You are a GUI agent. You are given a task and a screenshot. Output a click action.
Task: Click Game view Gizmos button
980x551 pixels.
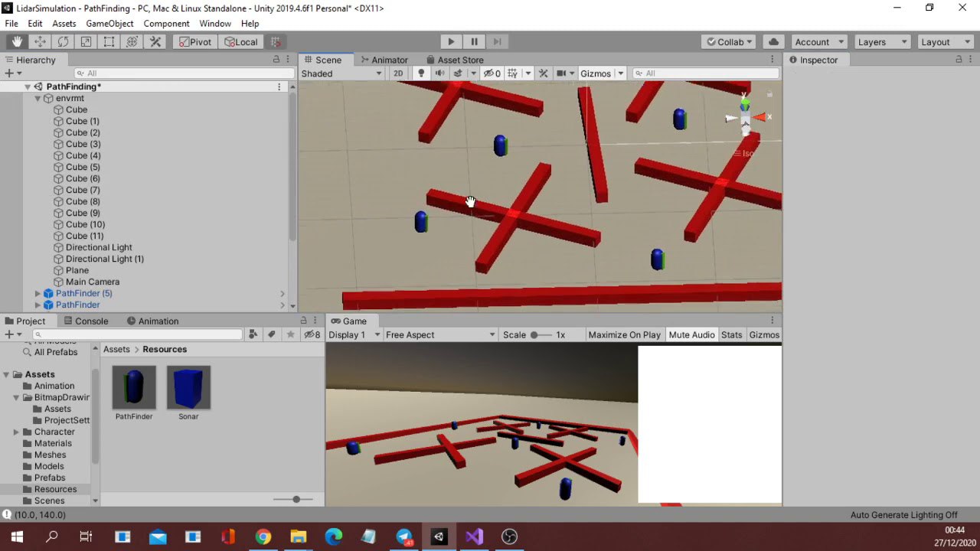(764, 334)
